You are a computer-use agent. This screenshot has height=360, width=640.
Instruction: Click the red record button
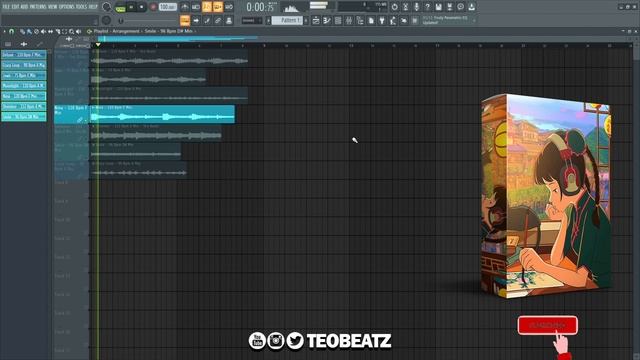pos(153,7)
